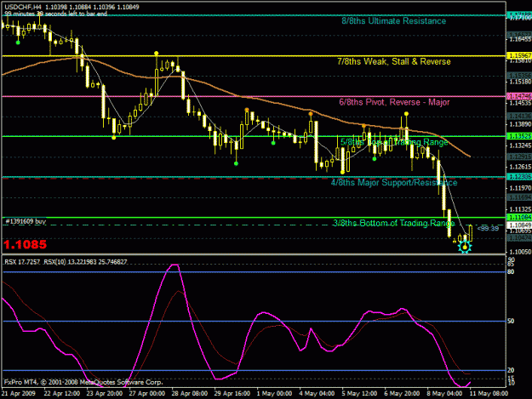Click the RSX level 90 scale value
Image resolution: width=532 pixels, height=399 pixels.
511,259
